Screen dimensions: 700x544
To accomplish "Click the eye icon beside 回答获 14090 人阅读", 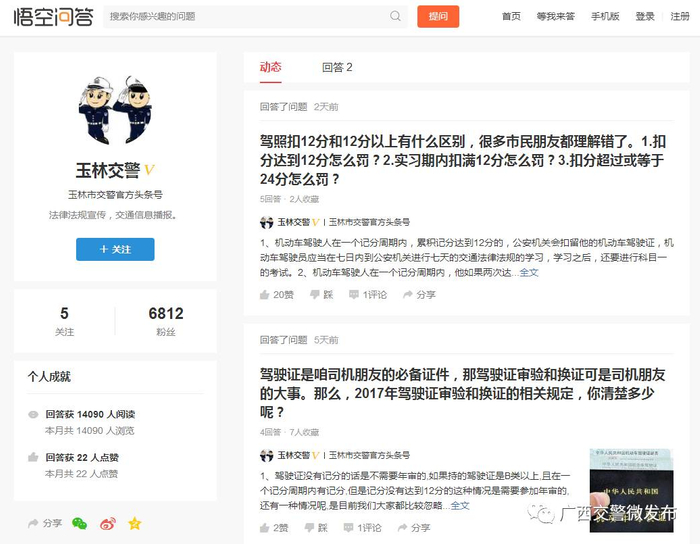I will pos(33,415).
